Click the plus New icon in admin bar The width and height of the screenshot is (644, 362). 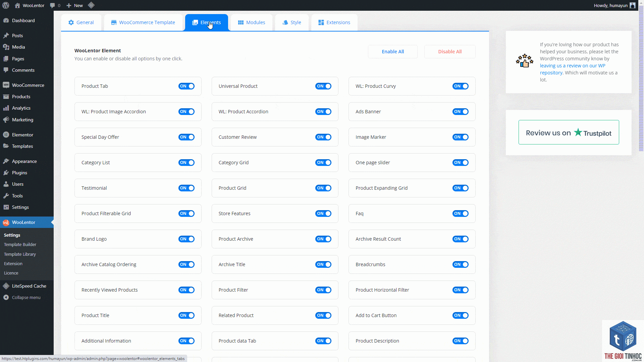[69, 6]
